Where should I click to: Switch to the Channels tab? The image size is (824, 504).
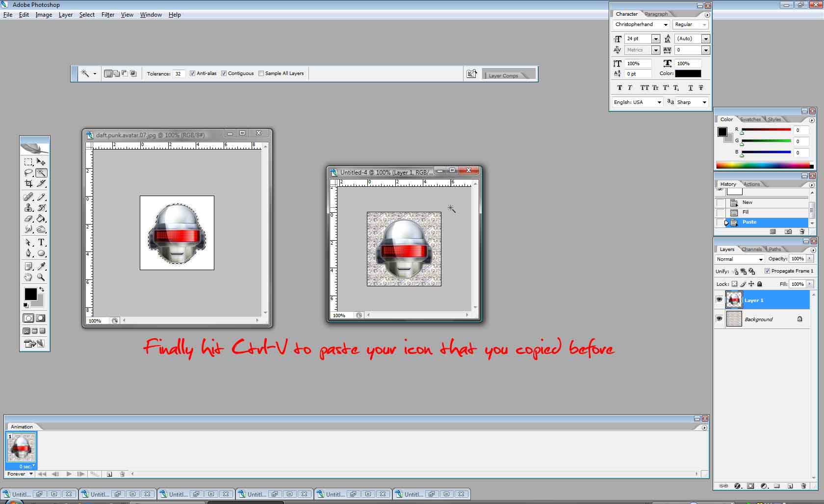751,250
